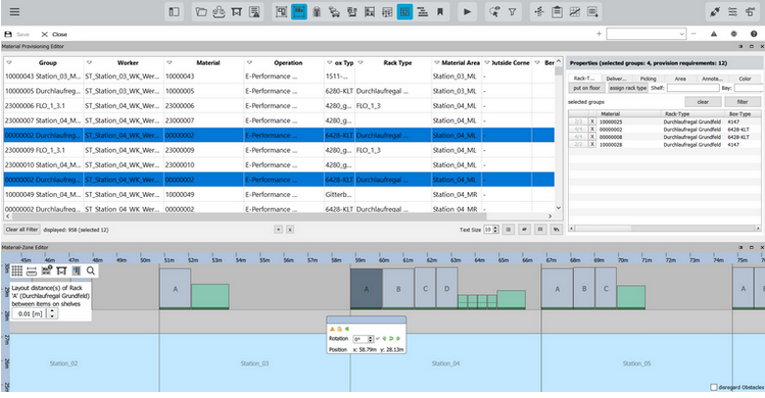Switch to the Deliver... properties tab
This screenshot has height=398, width=765.
(x=616, y=78)
